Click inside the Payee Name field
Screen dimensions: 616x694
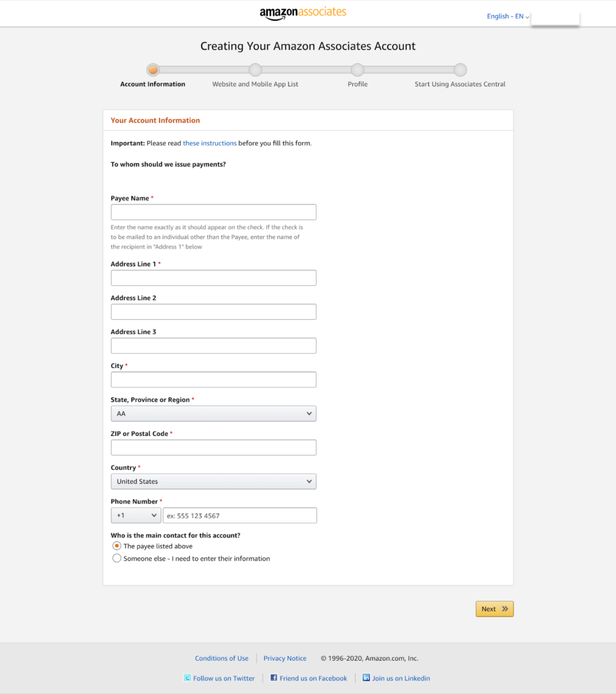(213, 211)
